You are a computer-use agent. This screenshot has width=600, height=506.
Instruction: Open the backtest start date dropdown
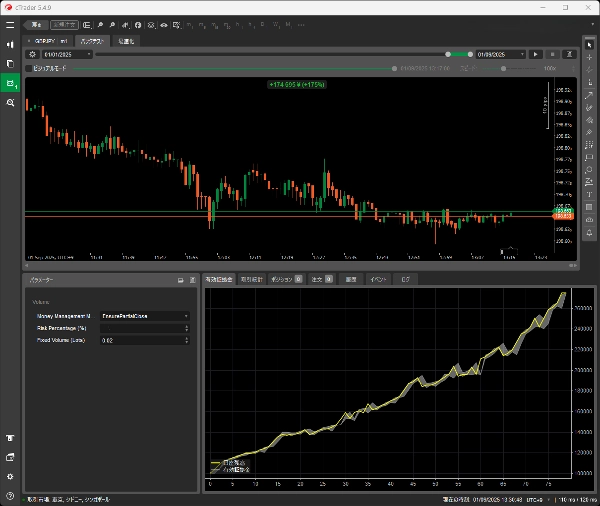click(67, 54)
